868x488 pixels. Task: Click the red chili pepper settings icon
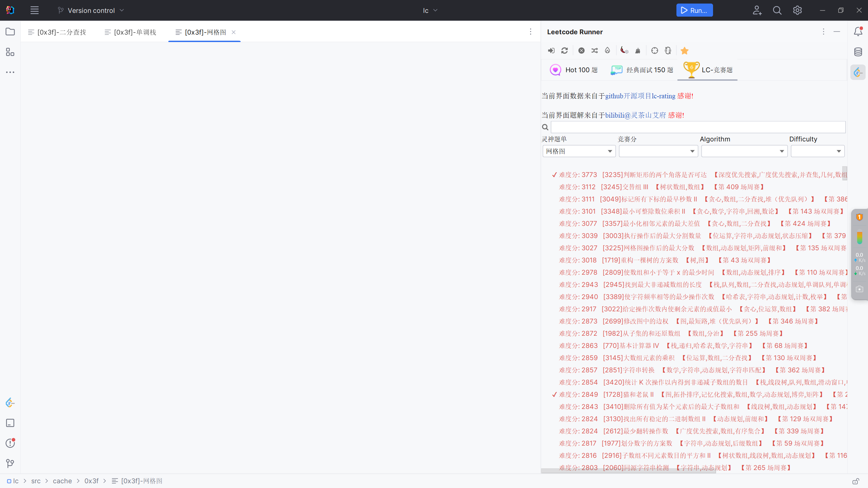coord(624,51)
